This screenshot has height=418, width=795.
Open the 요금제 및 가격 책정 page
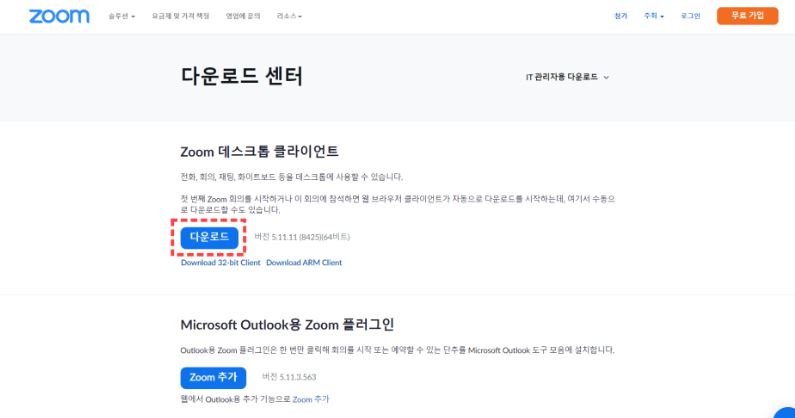(x=180, y=16)
